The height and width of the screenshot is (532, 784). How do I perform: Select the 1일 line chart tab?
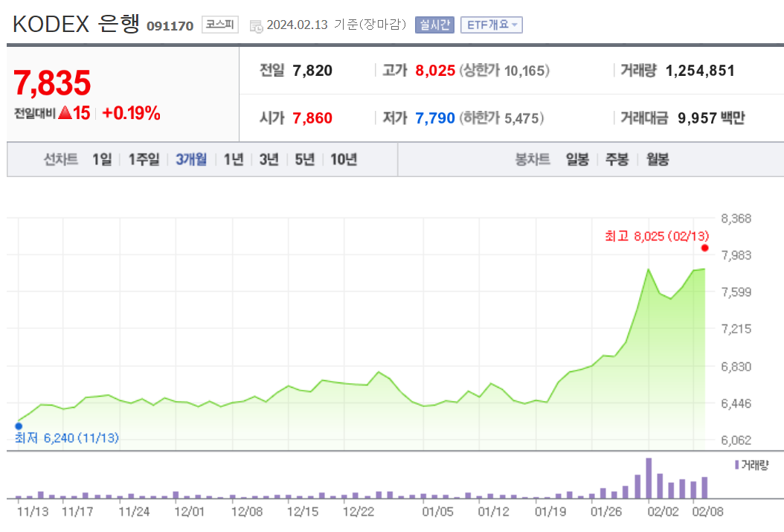coord(102,159)
